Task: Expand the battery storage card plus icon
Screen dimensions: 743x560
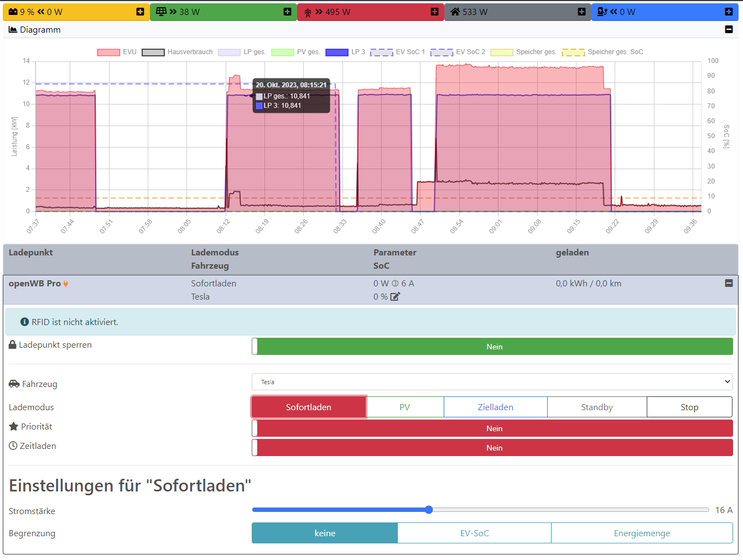Action: point(140,12)
